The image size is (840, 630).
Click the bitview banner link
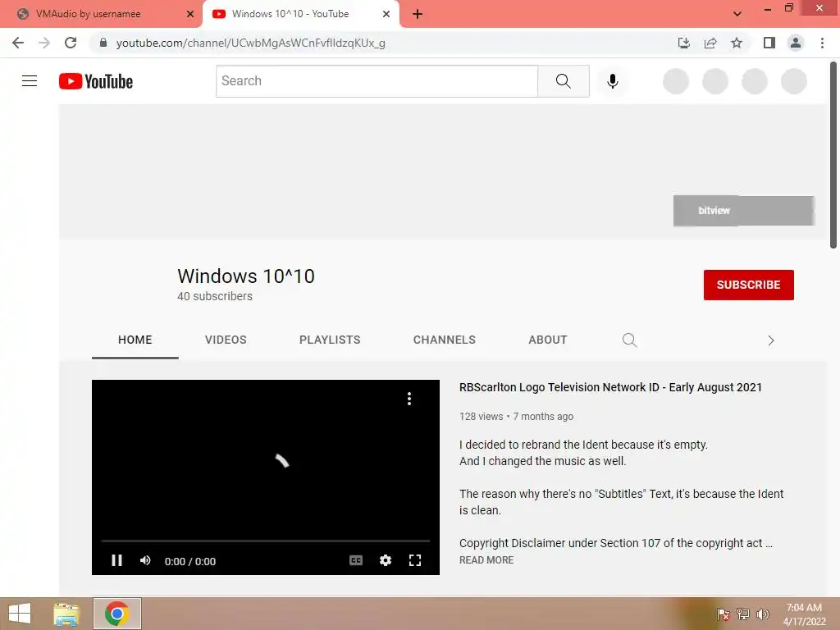[x=743, y=211]
